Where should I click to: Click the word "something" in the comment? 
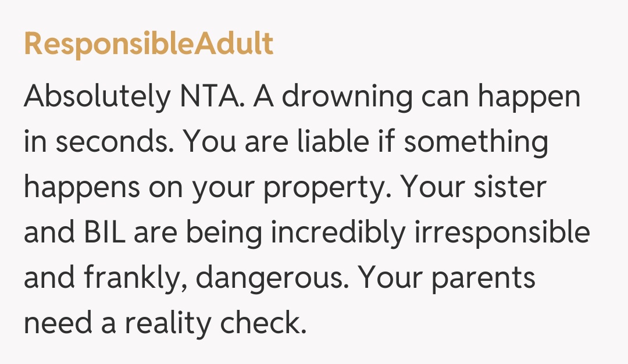[476, 143]
